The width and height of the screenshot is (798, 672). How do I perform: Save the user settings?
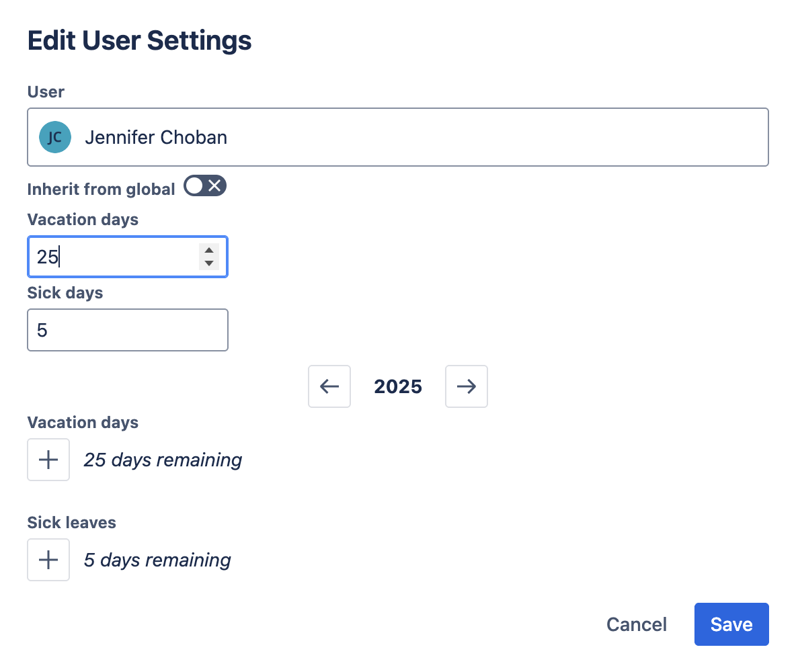point(731,624)
